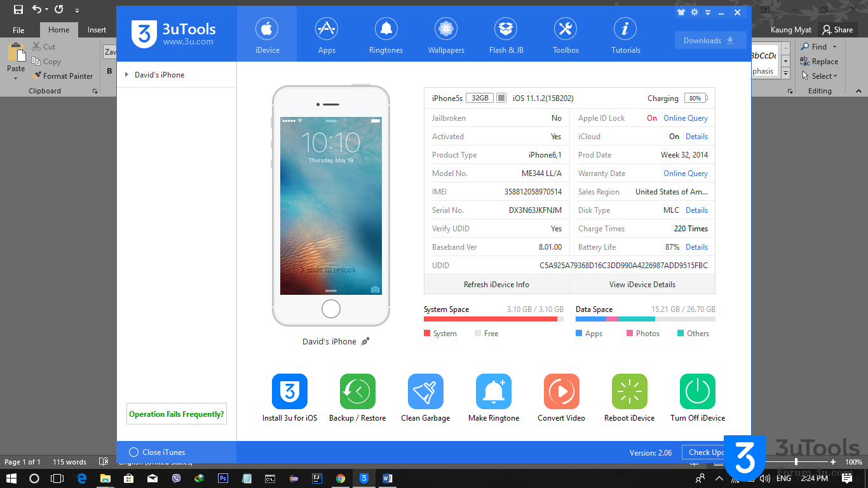Open Find dropdown arrow in Word
This screenshot has height=488, width=868.
coord(834,47)
